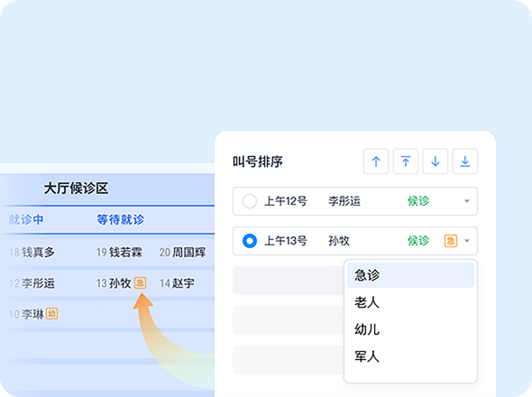This screenshot has width=532, height=397.
Task: Click the move up arrow button
Action: [x=376, y=162]
